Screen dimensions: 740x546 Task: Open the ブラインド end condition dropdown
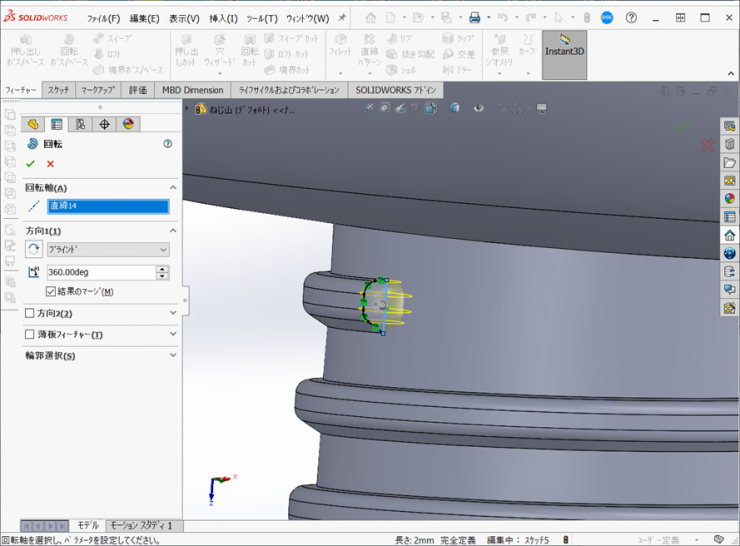pos(108,250)
